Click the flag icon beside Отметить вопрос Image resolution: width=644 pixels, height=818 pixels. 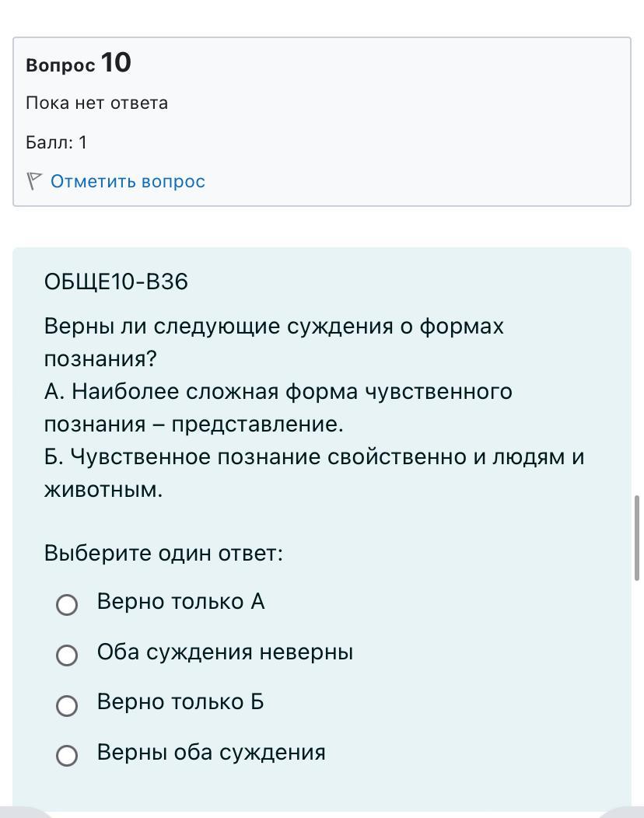click(x=33, y=181)
